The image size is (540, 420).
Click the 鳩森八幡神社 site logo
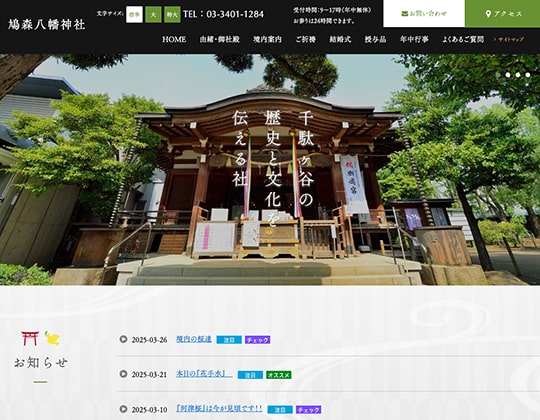pos(46,24)
